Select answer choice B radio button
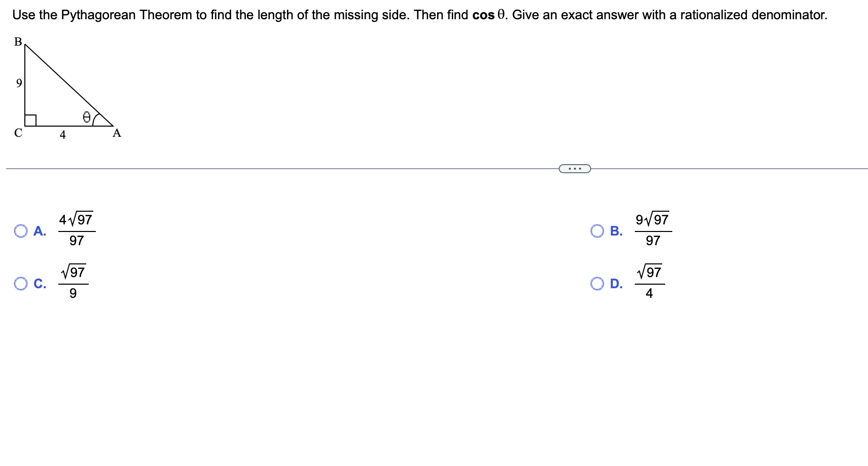 598,231
